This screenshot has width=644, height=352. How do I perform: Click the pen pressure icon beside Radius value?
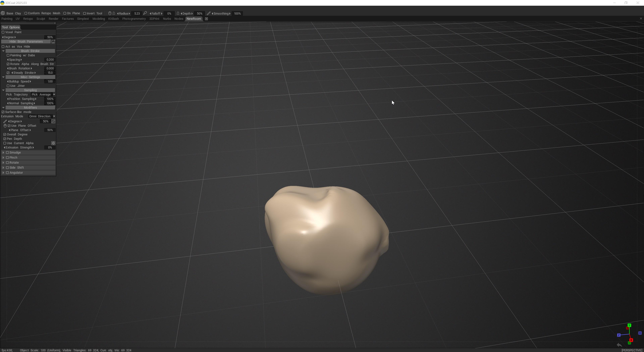point(145,13)
